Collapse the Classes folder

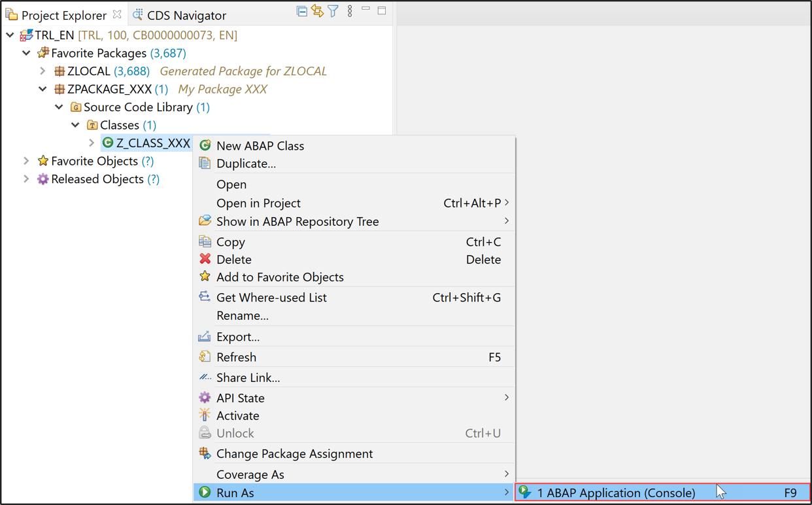[76, 125]
